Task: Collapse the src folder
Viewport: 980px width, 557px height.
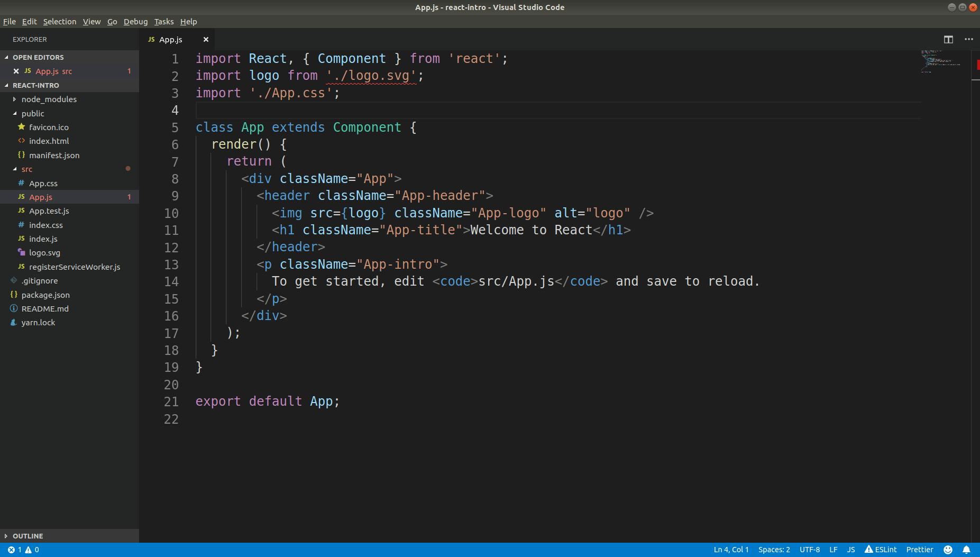Action: (x=26, y=169)
